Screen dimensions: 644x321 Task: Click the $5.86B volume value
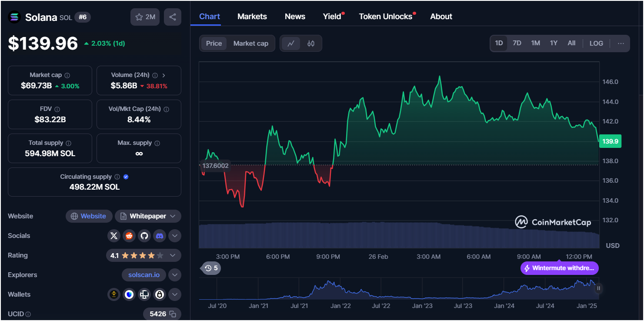click(124, 86)
